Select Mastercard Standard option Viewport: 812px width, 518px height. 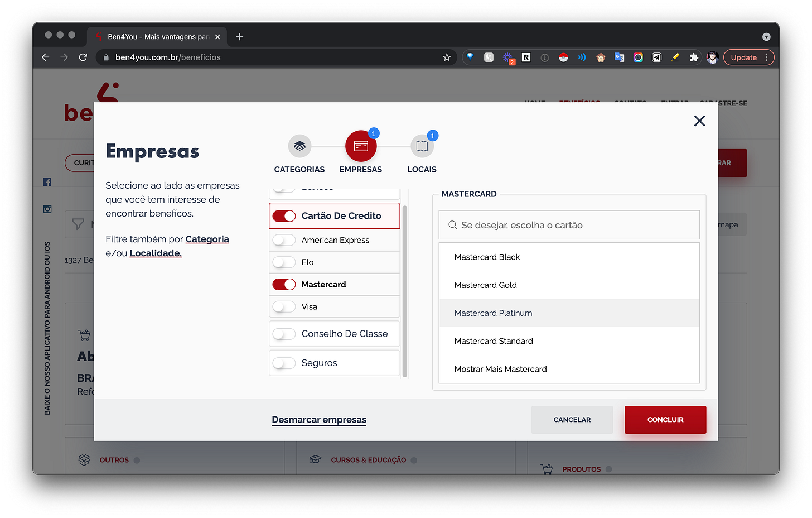[569, 341]
